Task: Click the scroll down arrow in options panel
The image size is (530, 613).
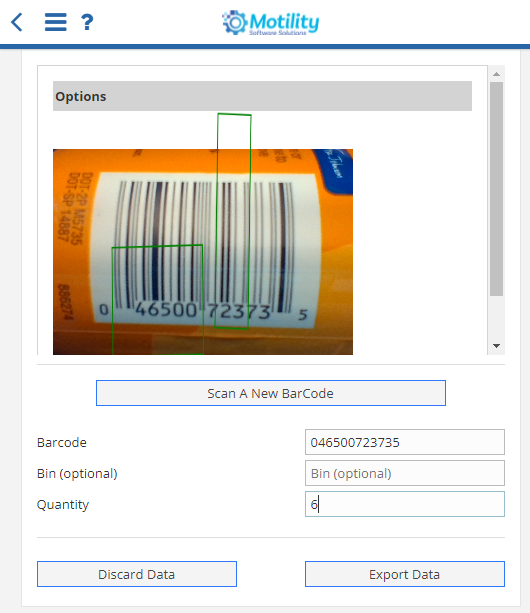Action: [x=496, y=346]
